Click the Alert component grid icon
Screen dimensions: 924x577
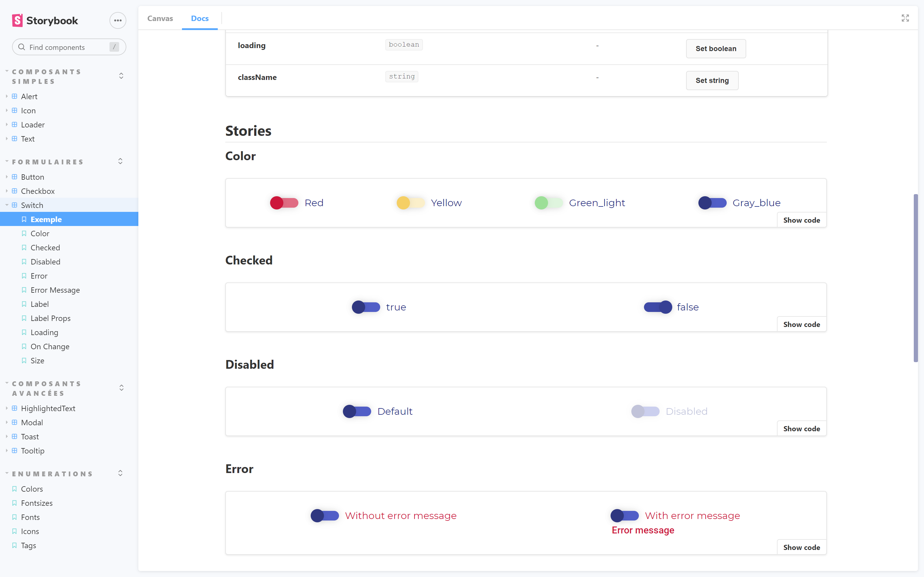point(14,96)
